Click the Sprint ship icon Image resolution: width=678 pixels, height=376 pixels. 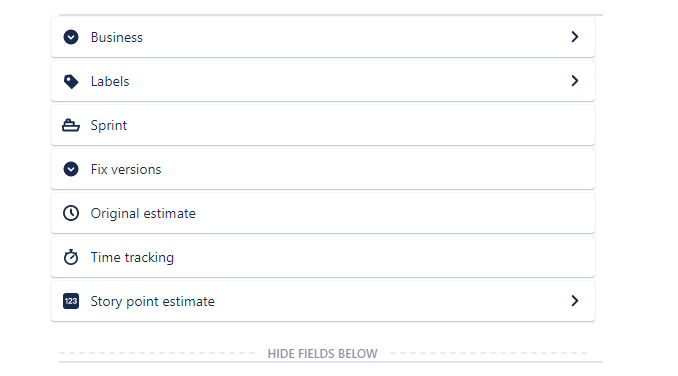tap(71, 125)
